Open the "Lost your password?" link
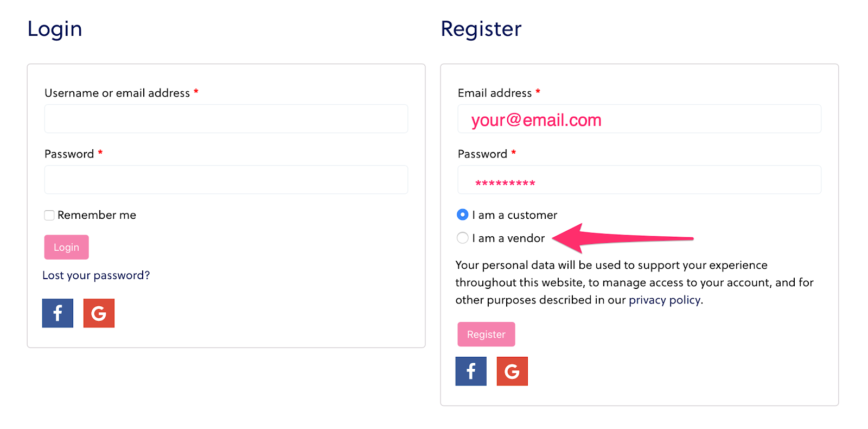This screenshot has height=429, width=868. 96,275
